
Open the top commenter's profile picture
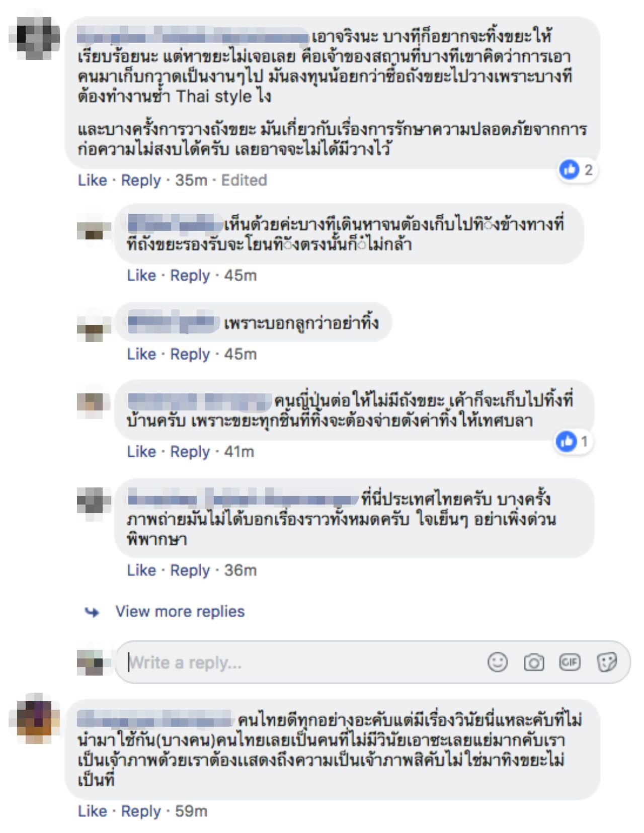click(34, 38)
